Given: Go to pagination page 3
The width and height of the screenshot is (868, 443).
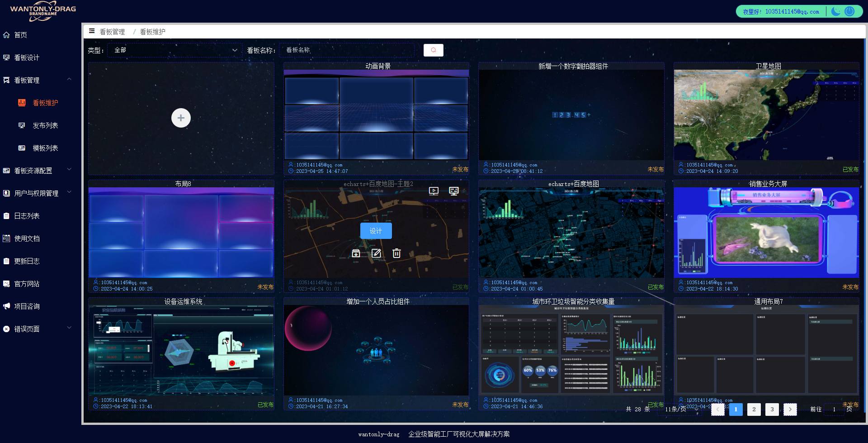Looking at the screenshot, I should pos(772,409).
